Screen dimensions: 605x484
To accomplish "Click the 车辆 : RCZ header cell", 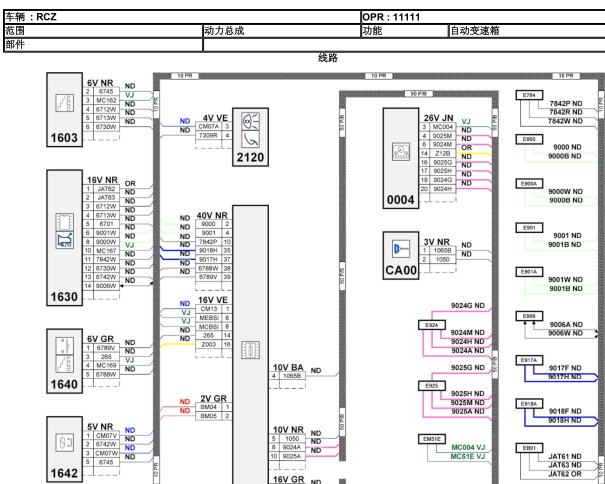I will [x=182, y=17].
